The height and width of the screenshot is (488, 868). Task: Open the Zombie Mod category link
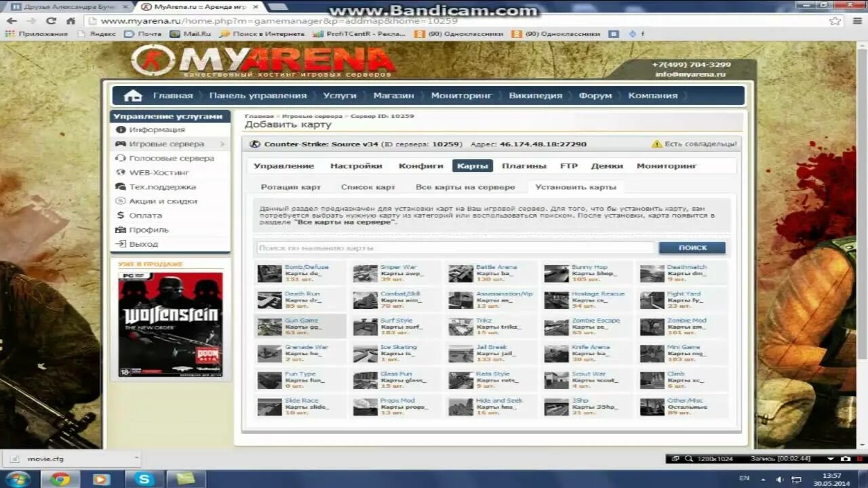tap(686, 321)
